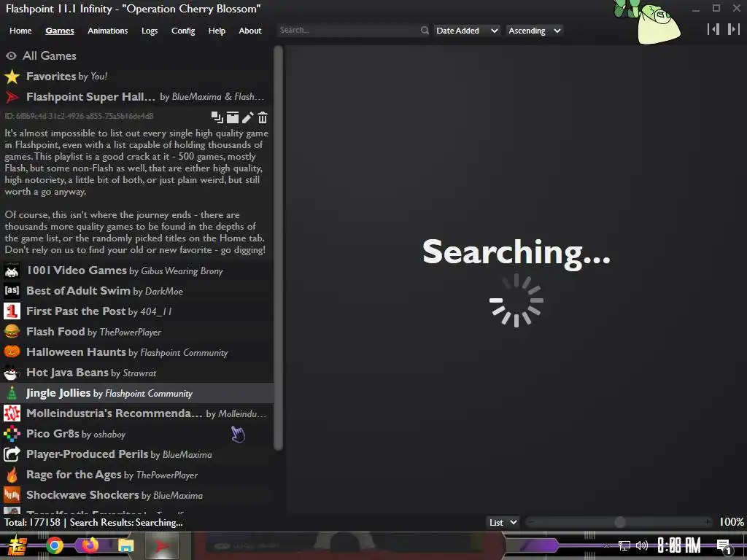Open File Explorer from the taskbar
Screen dimensions: 747x560
[x=125, y=545]
